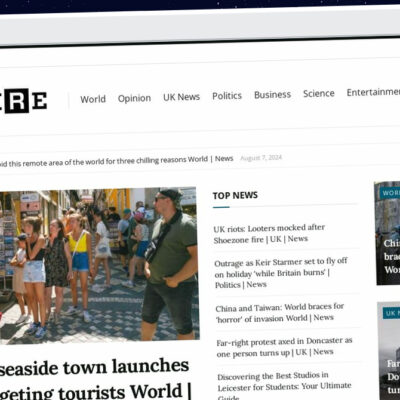Open the World navigation menu item
This screenshot has width=400, height=400.
(x=93, y=99)
